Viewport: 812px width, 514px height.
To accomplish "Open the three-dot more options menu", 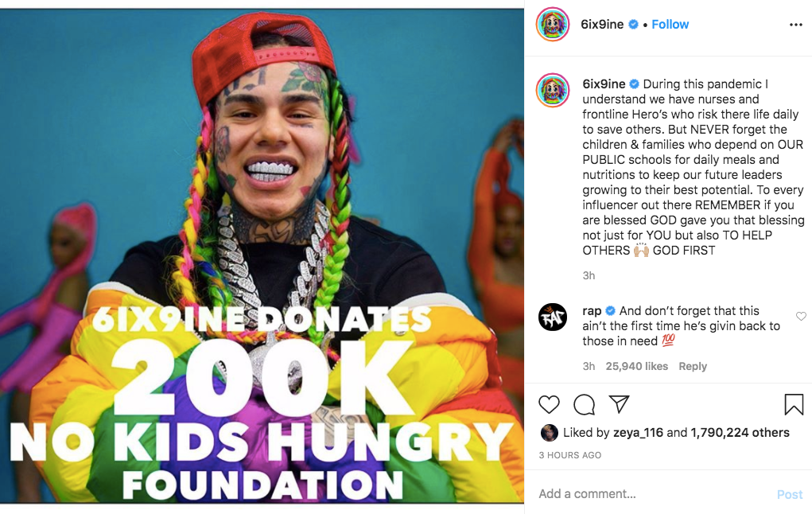I will pos(796,25).
